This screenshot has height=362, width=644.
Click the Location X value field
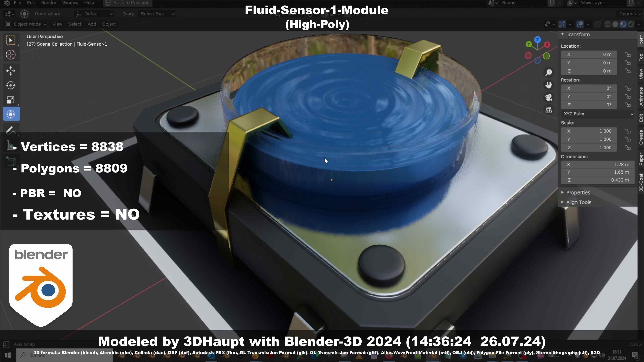pos(589,54)
